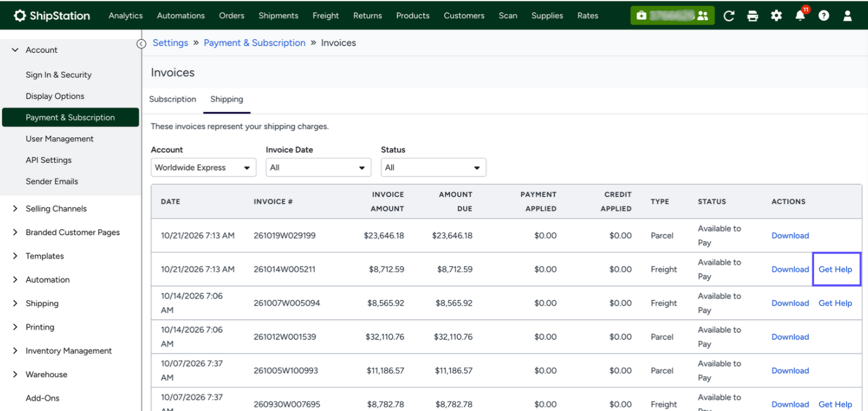Expand Warehouse section
Screen dimensions: 868x411
(15, 374)
